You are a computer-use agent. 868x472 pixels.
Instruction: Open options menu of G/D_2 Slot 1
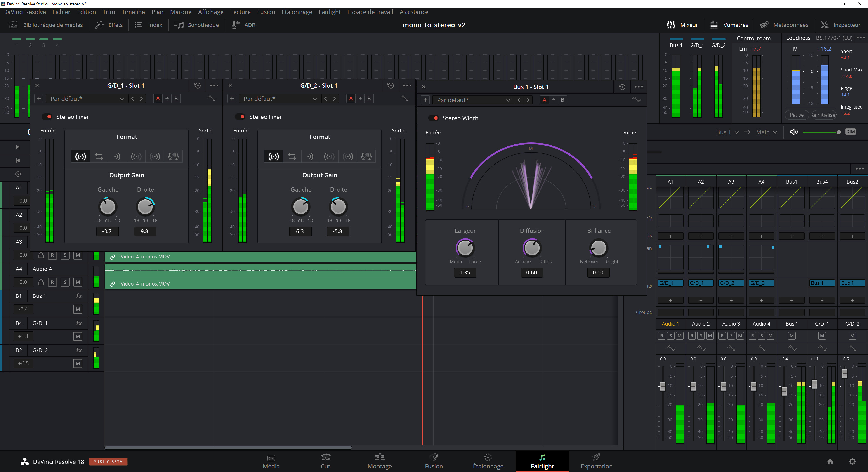point(407,86)
